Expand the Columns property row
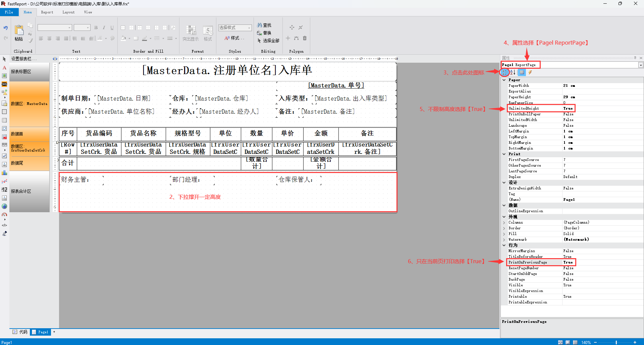Viewport: 644px width, 345px height. [504, 223]
